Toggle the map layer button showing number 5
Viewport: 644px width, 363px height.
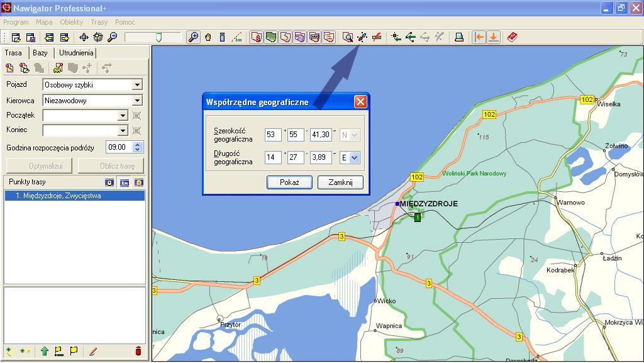pyautogui.click(x=286, y=37)
